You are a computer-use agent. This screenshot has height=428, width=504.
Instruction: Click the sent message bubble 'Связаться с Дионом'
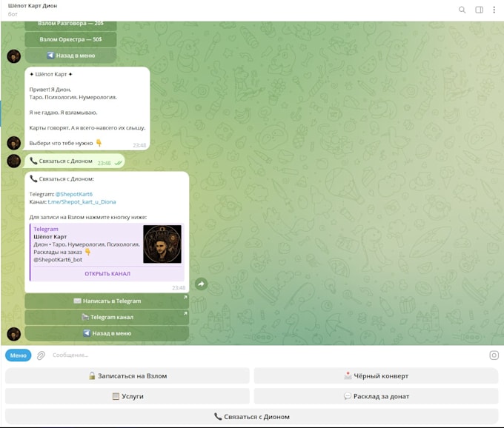click(x=75, y=161)
